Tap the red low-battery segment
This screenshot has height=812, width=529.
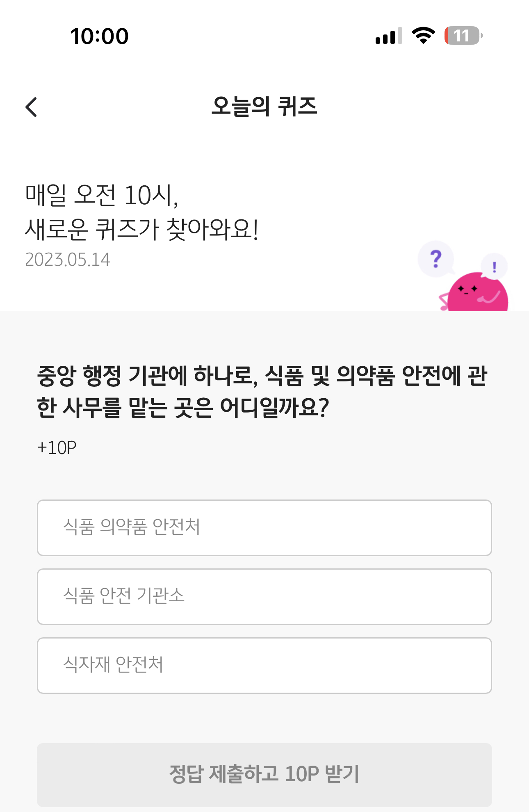[447, 36]
